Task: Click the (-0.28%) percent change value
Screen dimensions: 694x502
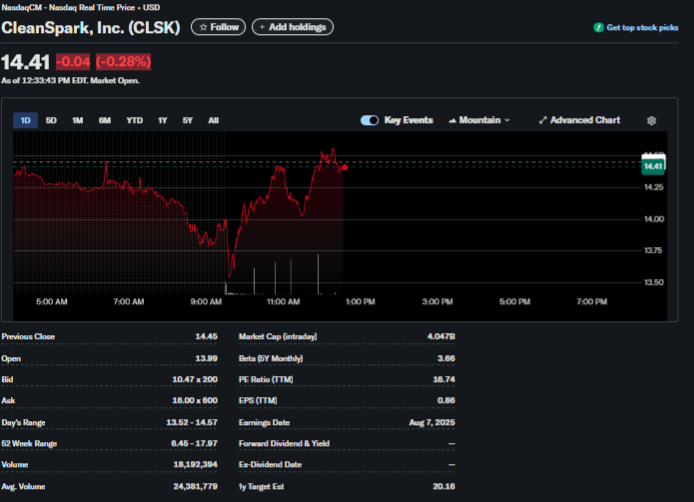Action: tap(123, 62)
